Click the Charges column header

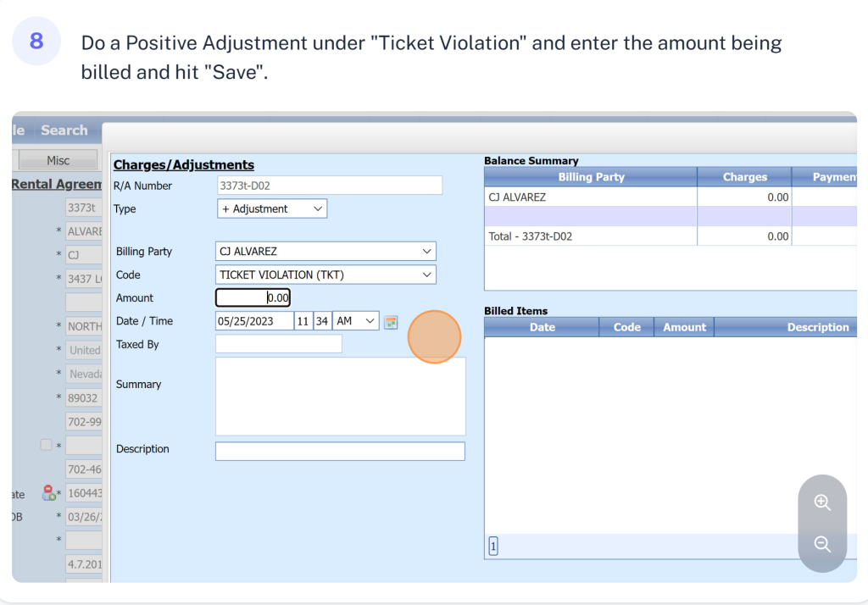(x=744, y=177)
